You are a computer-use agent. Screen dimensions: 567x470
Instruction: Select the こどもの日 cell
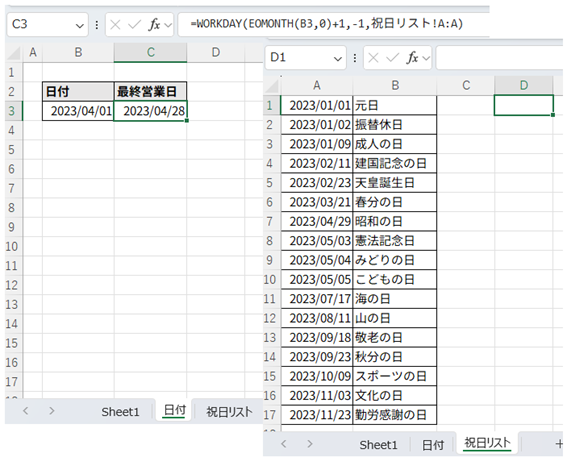(395, 279)
